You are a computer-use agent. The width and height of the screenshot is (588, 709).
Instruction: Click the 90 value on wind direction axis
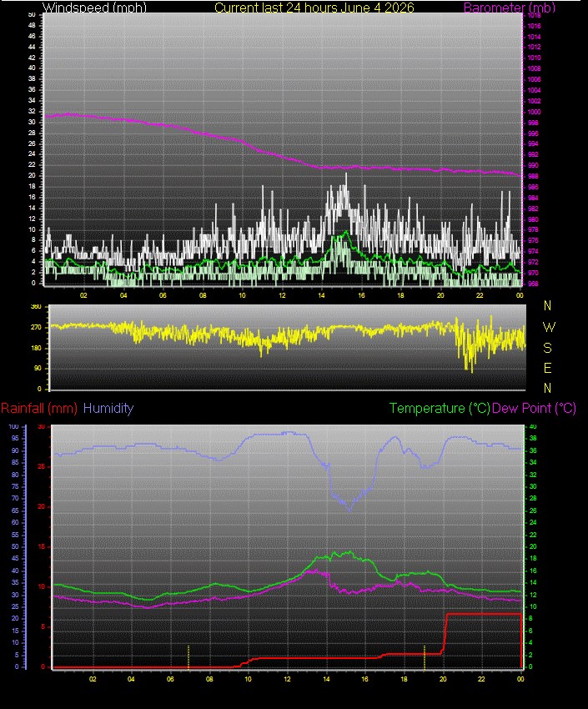(x=38, y=368)
